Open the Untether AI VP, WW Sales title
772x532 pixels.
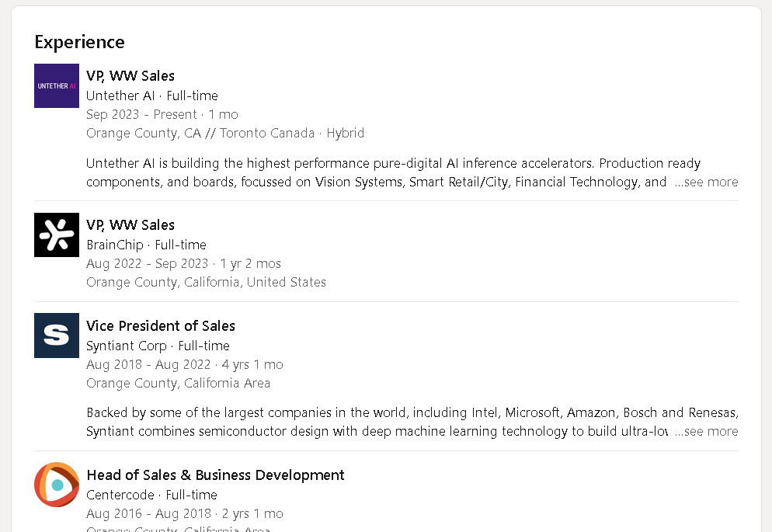pos(130,75)
